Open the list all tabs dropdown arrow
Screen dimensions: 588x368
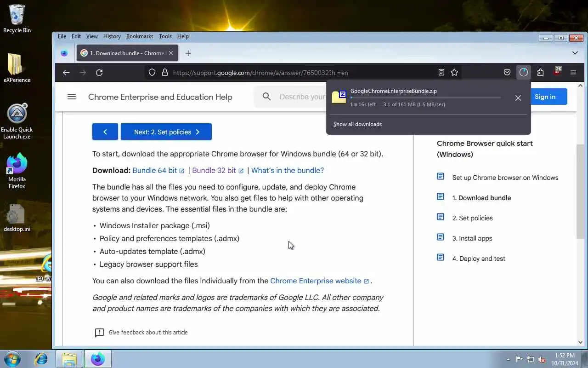click(x=575, y=53)
